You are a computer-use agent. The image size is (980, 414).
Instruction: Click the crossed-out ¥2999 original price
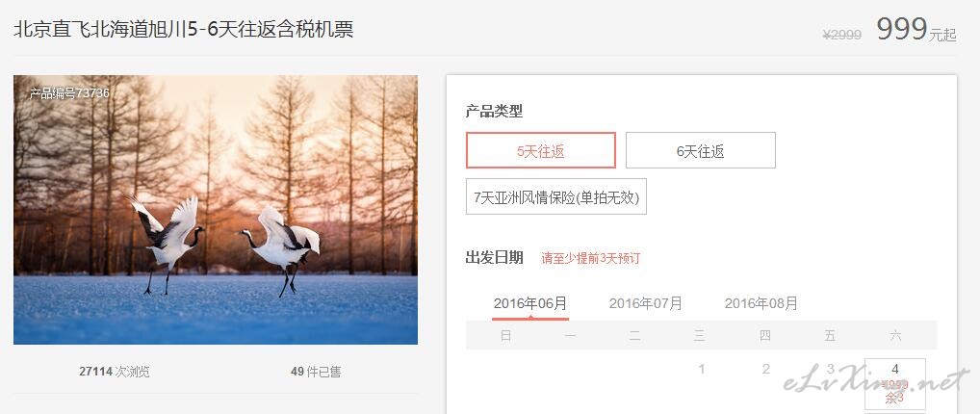842,35
